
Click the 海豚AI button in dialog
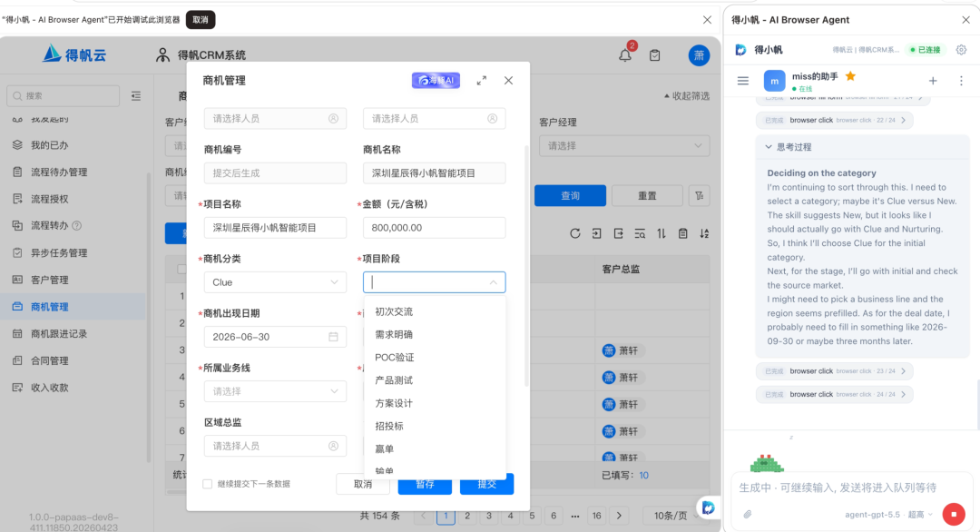(436, 80)
